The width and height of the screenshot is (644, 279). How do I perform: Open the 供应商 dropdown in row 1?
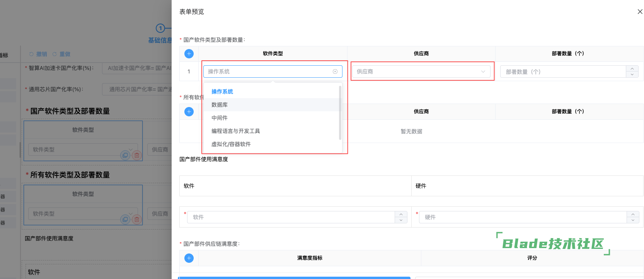point(421,71)
